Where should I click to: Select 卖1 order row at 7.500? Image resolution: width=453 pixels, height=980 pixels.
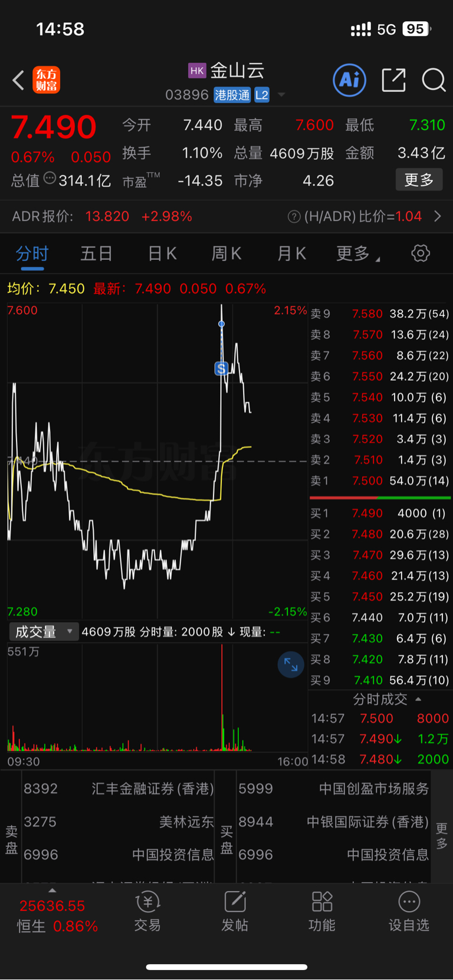(x=380, y=481)
